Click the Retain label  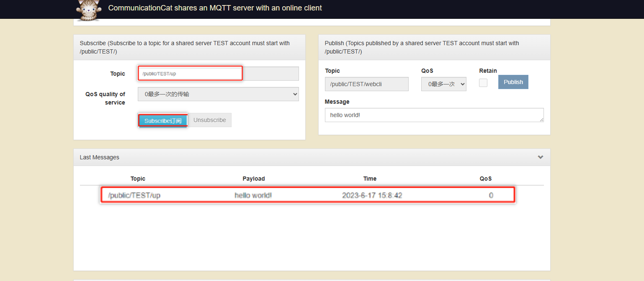coord(488,71)
